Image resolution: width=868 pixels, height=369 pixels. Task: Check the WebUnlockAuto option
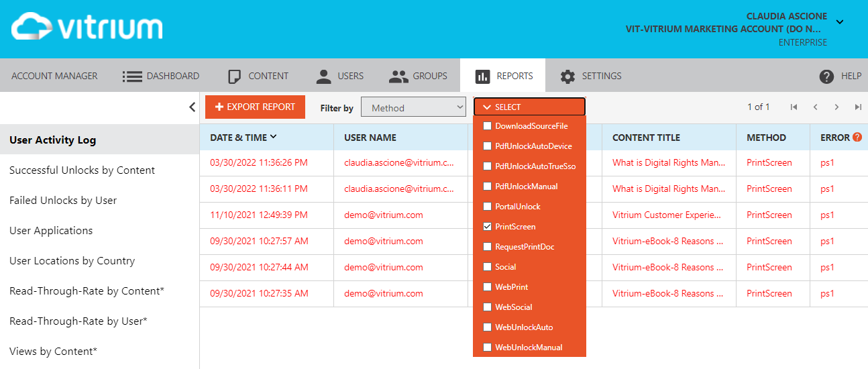click(488, 327)
